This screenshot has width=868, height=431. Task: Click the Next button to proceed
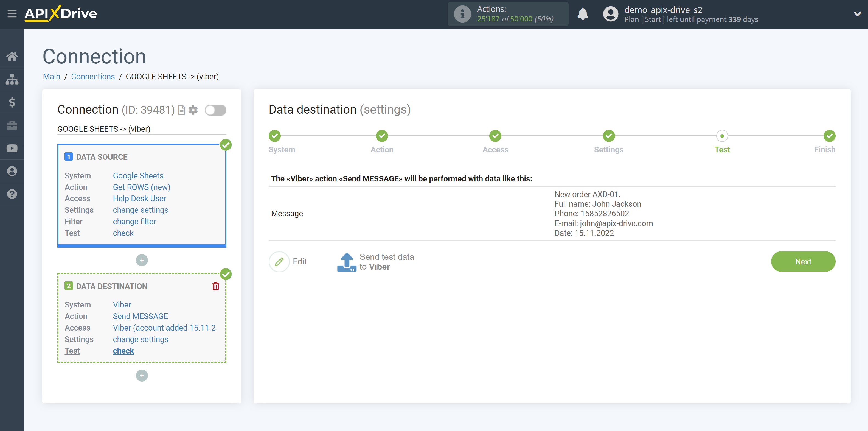pos(803,261)
